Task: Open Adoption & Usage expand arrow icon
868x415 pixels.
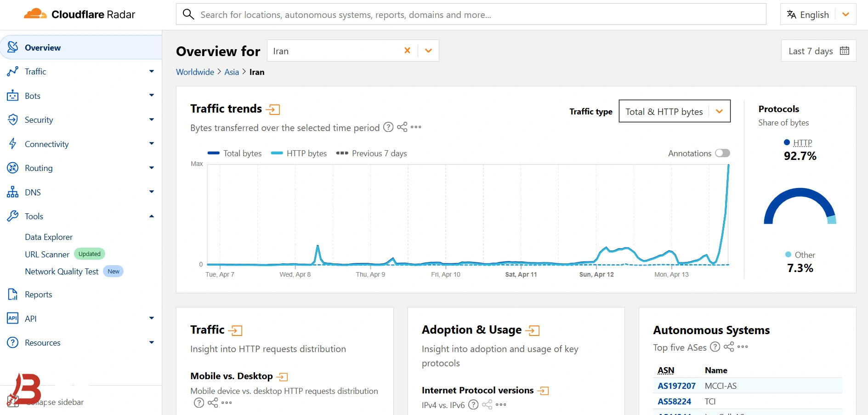Action: 533,330
